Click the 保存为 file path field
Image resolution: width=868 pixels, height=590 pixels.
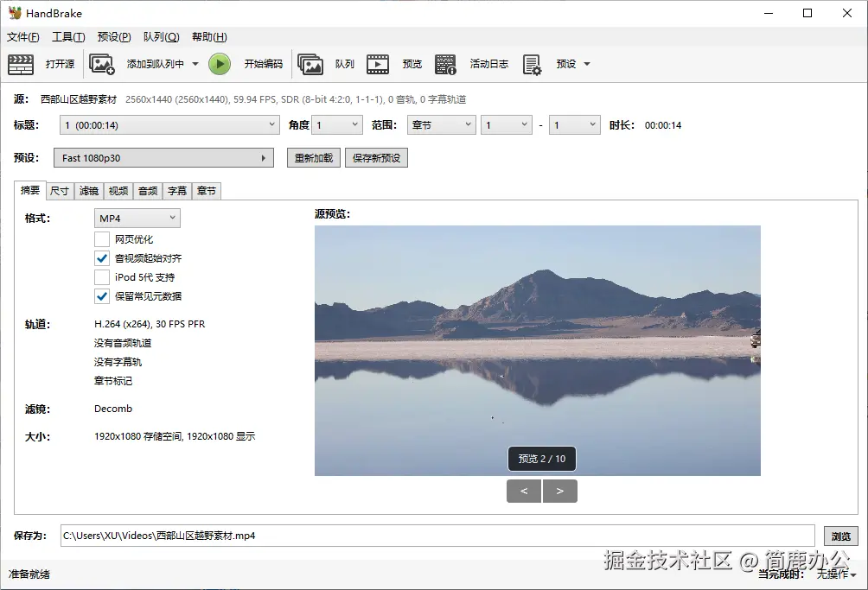click(x=437, y=536)
